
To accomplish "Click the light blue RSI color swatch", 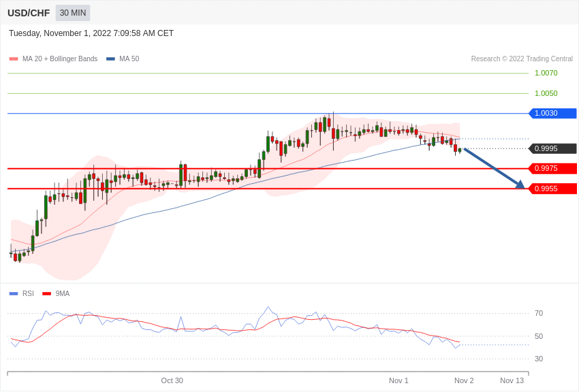I will [x=14, y=294].
